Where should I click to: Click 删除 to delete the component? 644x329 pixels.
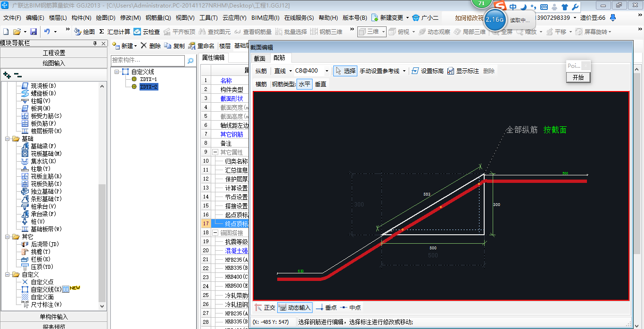point(150,46)
